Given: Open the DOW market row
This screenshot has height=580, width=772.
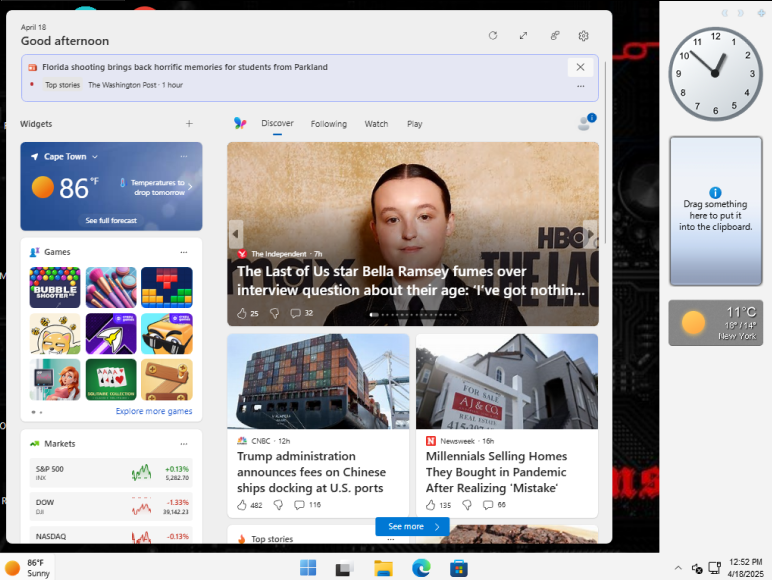Looking at the screenshot, I should point(111,507).
